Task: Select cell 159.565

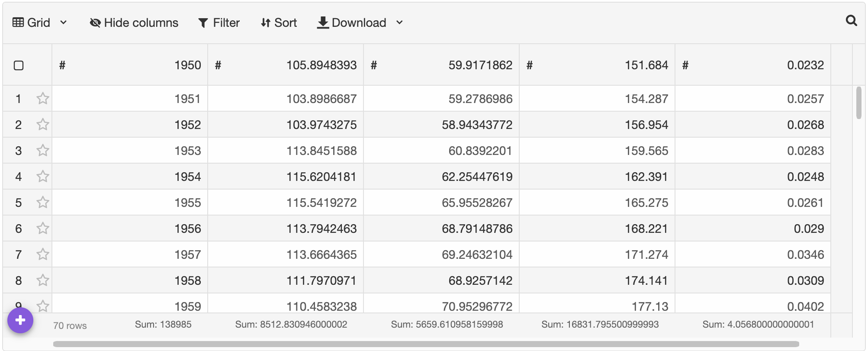Action: click(597, 151)
